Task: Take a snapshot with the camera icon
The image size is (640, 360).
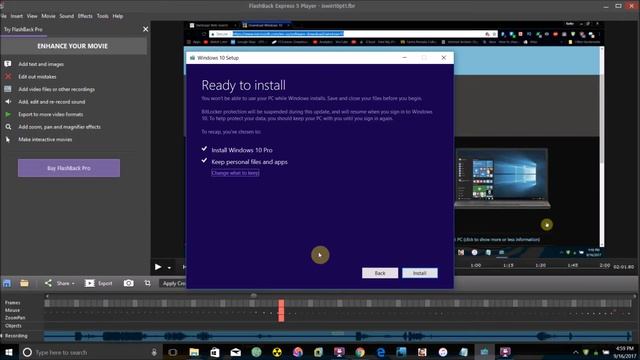Action: [129, 283]
